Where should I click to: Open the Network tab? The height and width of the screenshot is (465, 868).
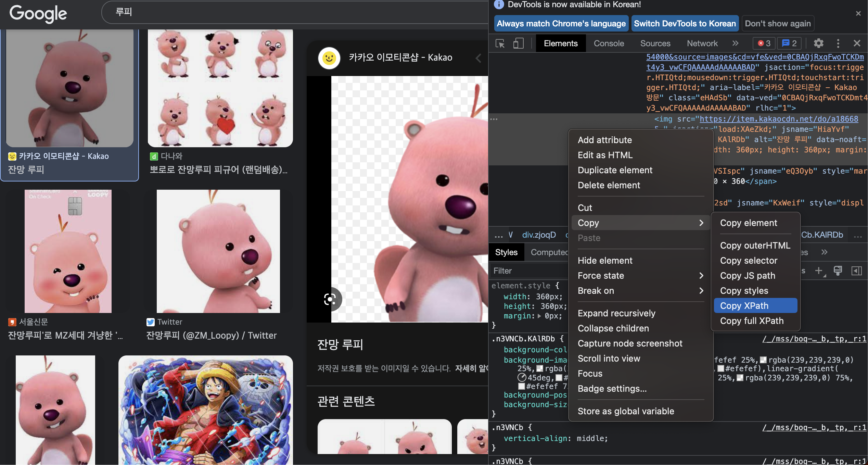coord(702,43)
